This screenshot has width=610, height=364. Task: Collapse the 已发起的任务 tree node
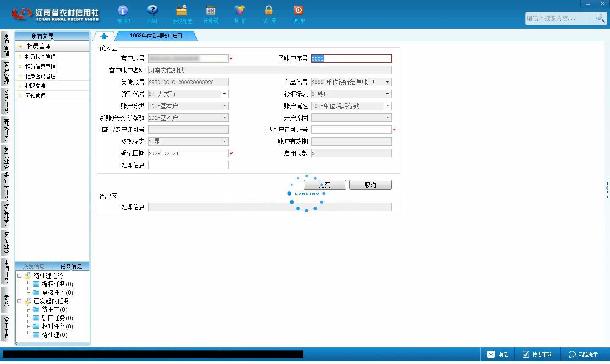click(19, 301)
